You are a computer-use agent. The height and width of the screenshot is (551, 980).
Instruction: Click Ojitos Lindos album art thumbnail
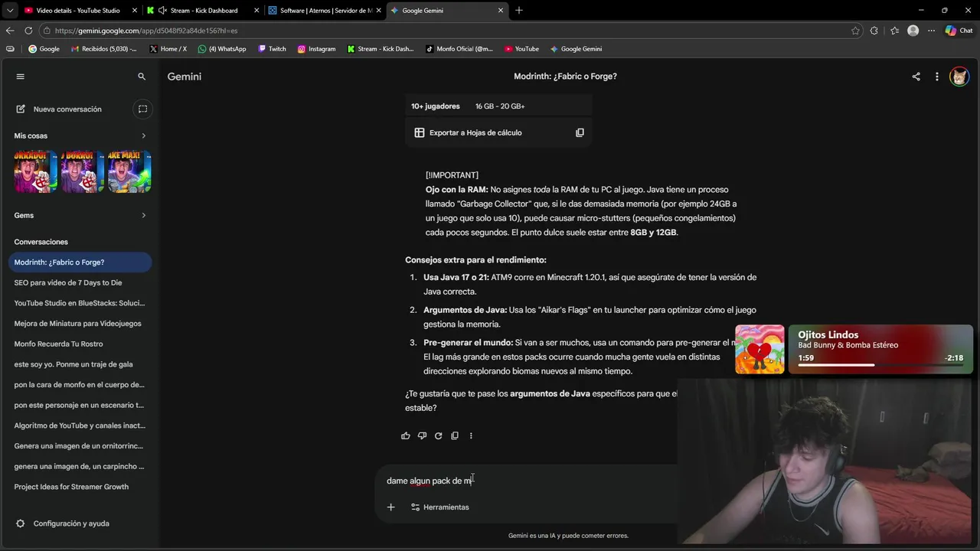coord(759,349)
